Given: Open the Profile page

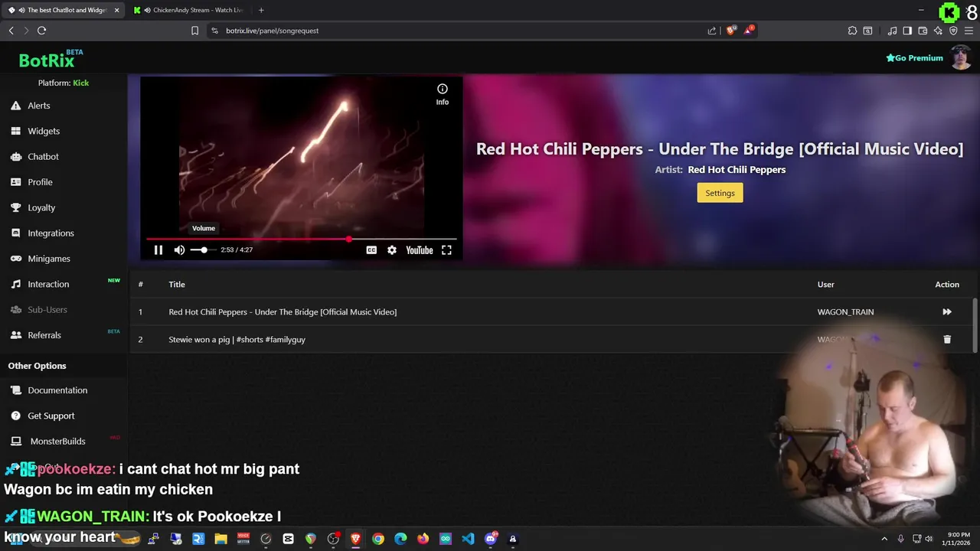Looking at the screenshot, I should point(40,182).
